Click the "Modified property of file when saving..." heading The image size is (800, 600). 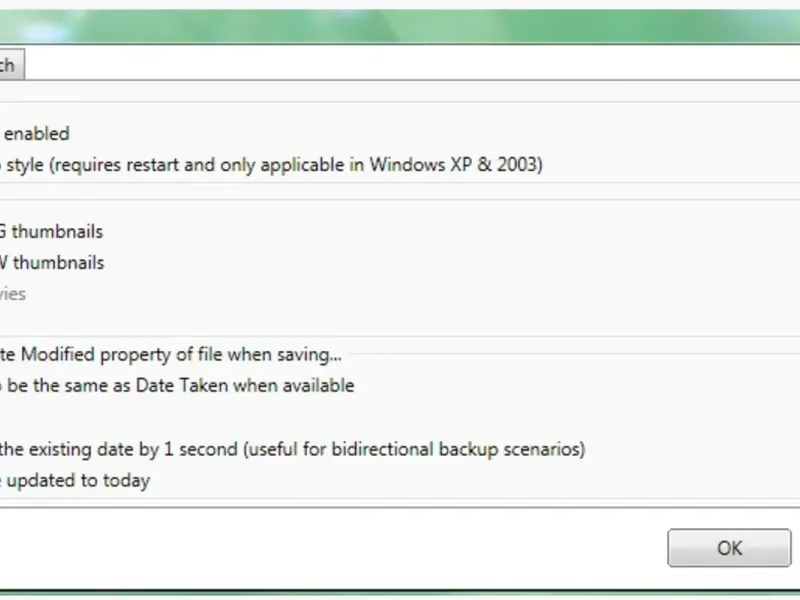click(170, 354)
